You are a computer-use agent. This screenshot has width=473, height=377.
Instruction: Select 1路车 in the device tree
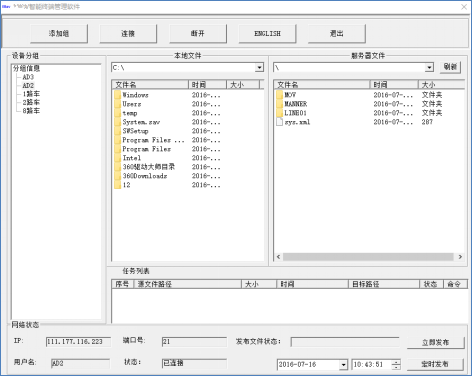31,94
